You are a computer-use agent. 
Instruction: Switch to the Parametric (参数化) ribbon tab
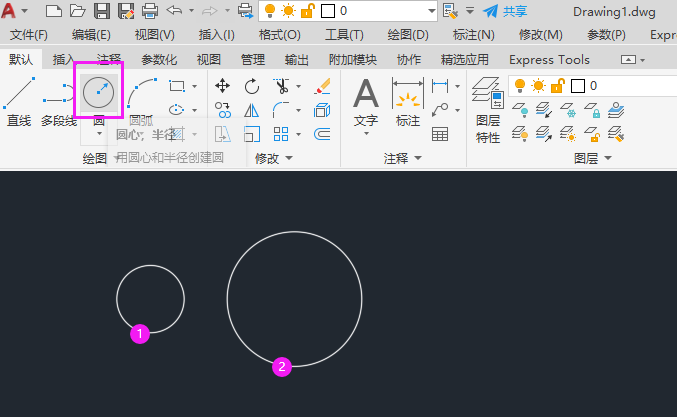click(159, 60)
